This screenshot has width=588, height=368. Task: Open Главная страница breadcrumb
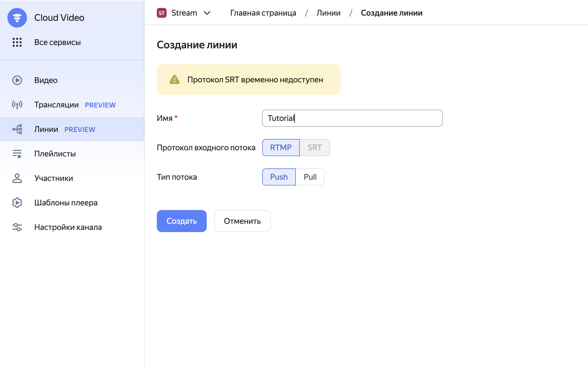(263, 13)
